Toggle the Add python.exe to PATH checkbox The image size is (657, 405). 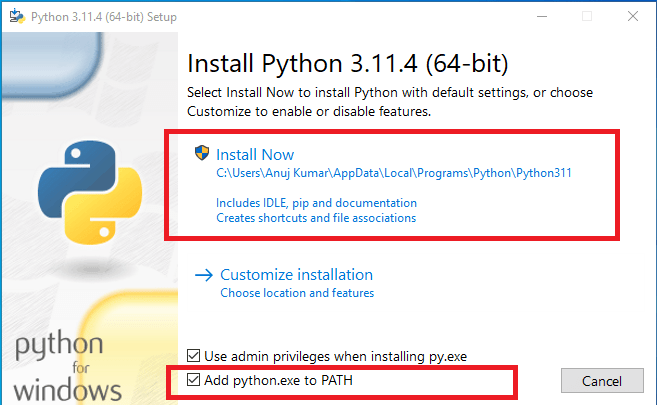(x=194, y=381)
